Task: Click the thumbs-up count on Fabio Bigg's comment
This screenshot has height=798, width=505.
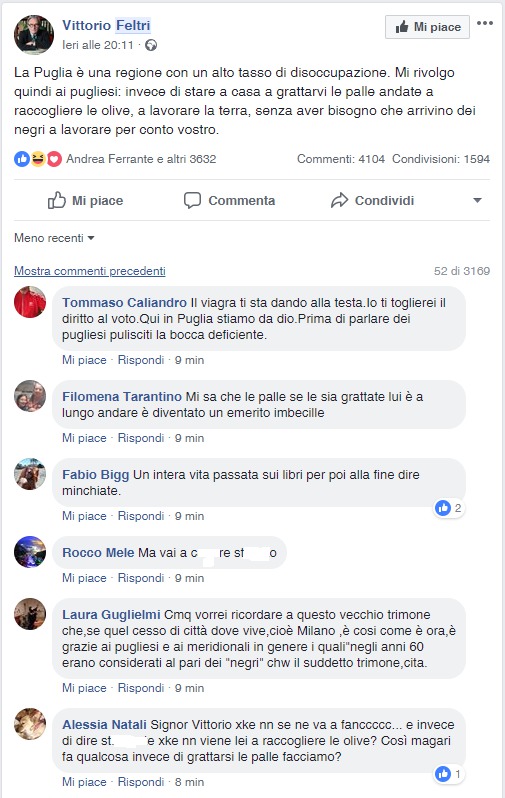Action: (448, 507)
